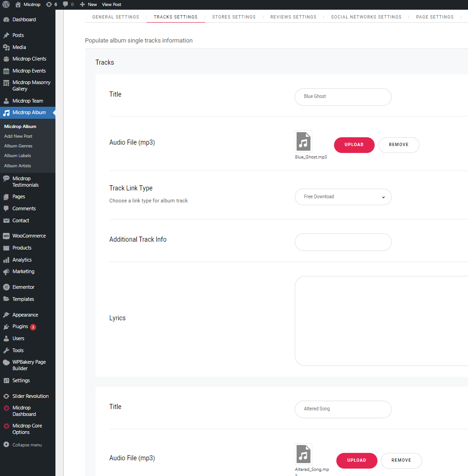Open the WordPress logo menu

click(x=6, y=5)
